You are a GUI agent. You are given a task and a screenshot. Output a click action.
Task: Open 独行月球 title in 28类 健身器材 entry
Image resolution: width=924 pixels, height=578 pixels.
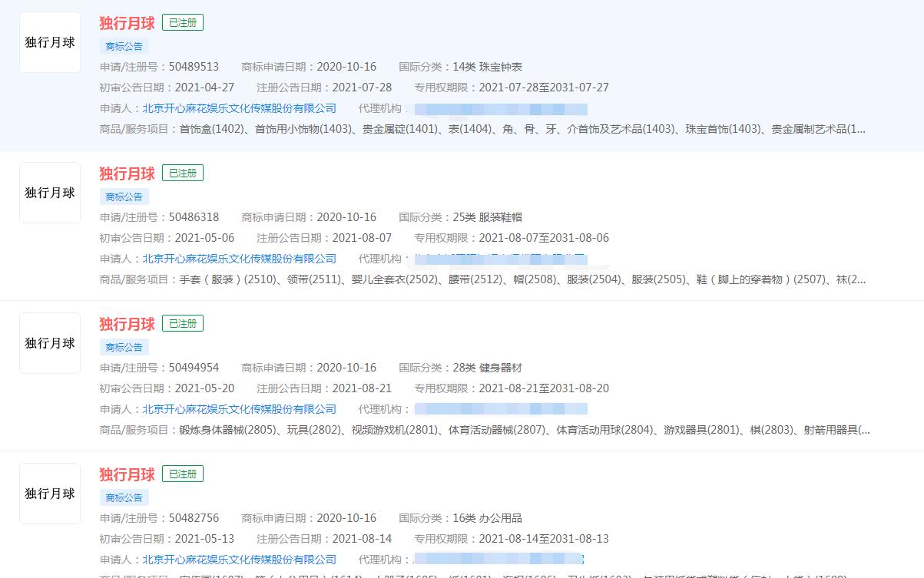pos(127,324)
